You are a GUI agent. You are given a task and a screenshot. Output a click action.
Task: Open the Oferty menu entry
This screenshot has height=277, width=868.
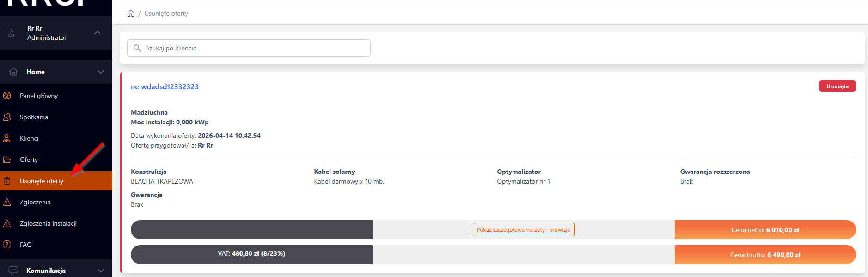pos(29,160)
